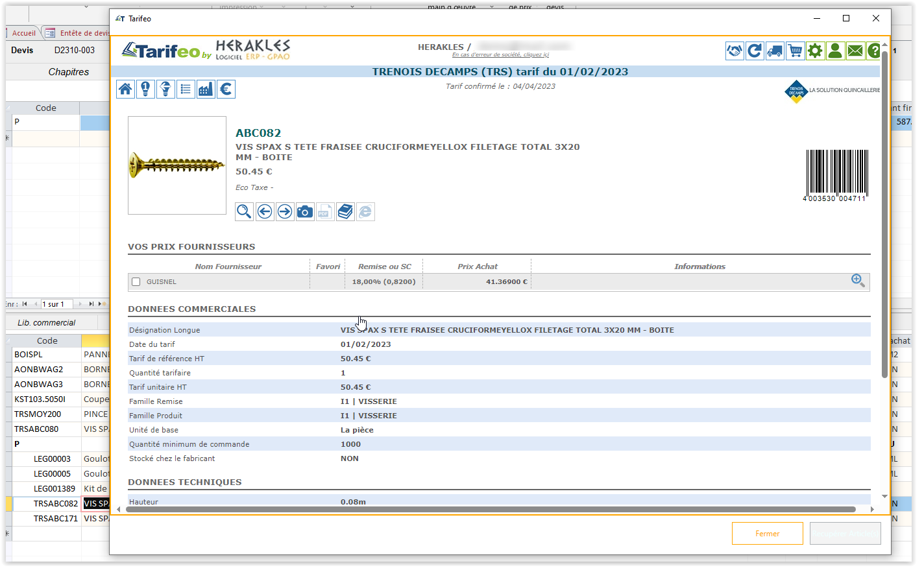
Task: Open the Euro pricing icon
Action: [226, 89]
